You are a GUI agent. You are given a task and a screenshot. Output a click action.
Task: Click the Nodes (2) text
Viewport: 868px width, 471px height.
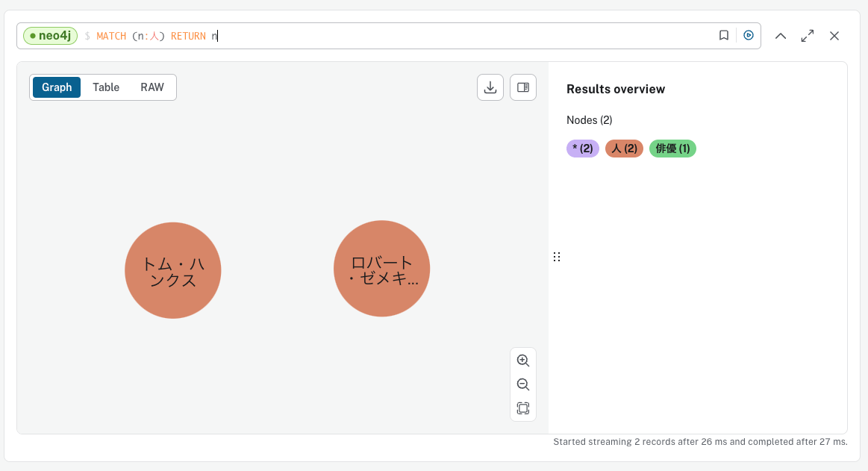(590, 120)
